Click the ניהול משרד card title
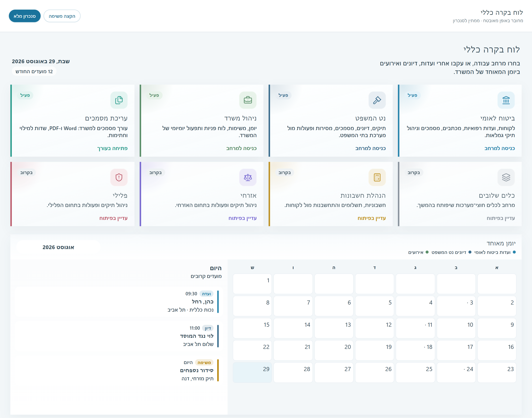The width and height of the screenshot is (532, 418). point(240,118)
